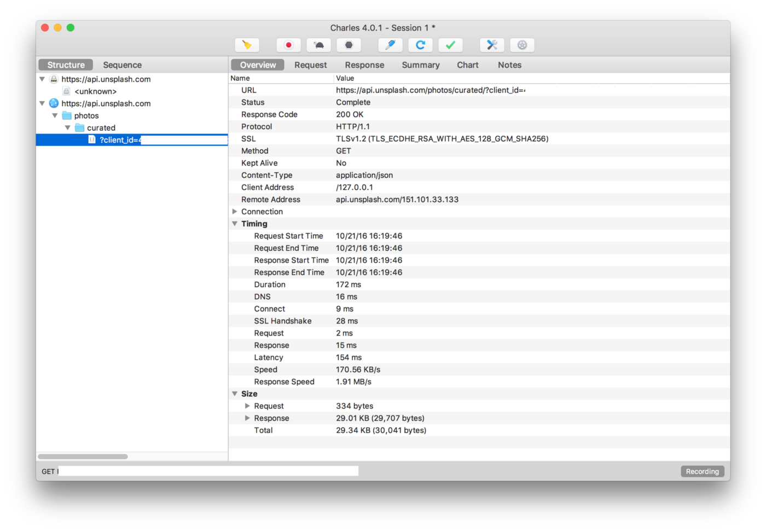Toggle recording with the red record button

pyautogui.click(x=288, y=45)
